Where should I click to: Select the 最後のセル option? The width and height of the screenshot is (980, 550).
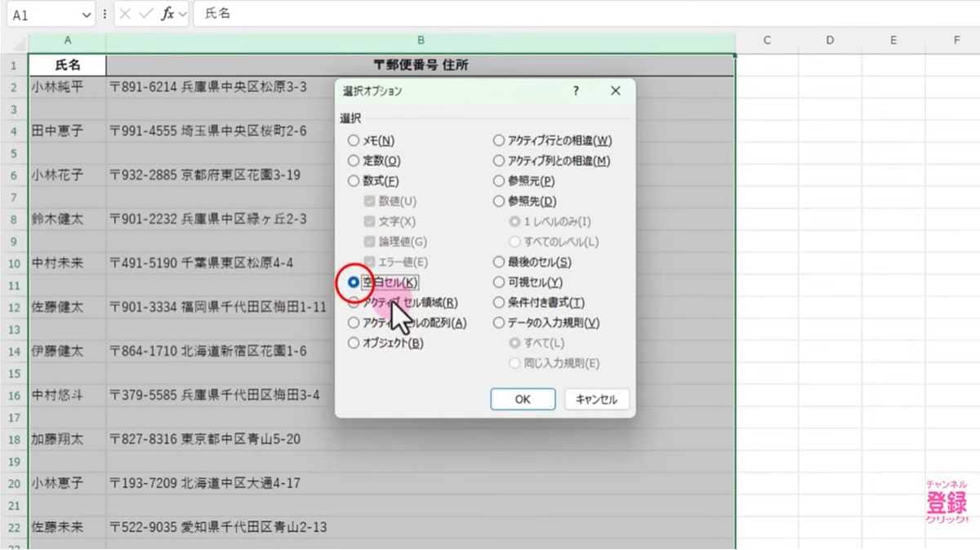[x=498, y=261]
